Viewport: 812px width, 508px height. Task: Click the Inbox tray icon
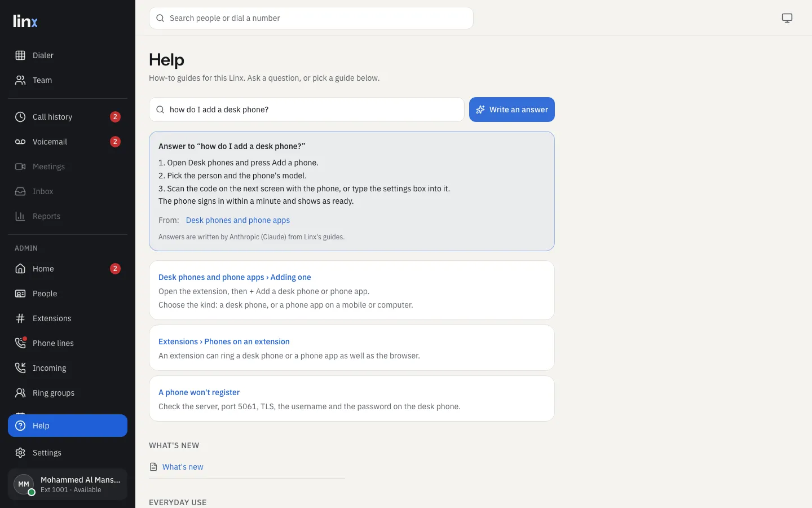pos(20,191)
